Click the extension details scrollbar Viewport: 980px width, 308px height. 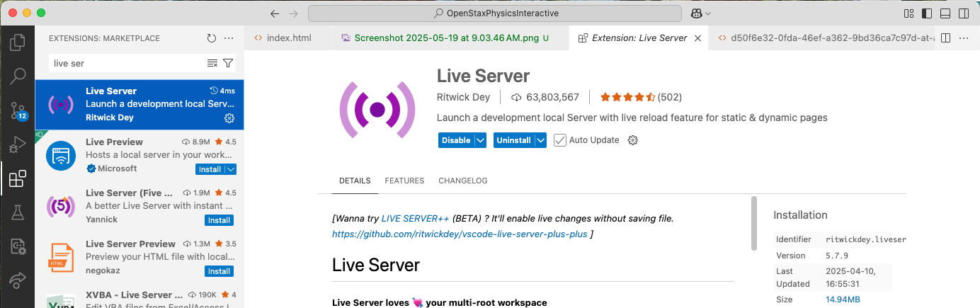click(754, 223)
